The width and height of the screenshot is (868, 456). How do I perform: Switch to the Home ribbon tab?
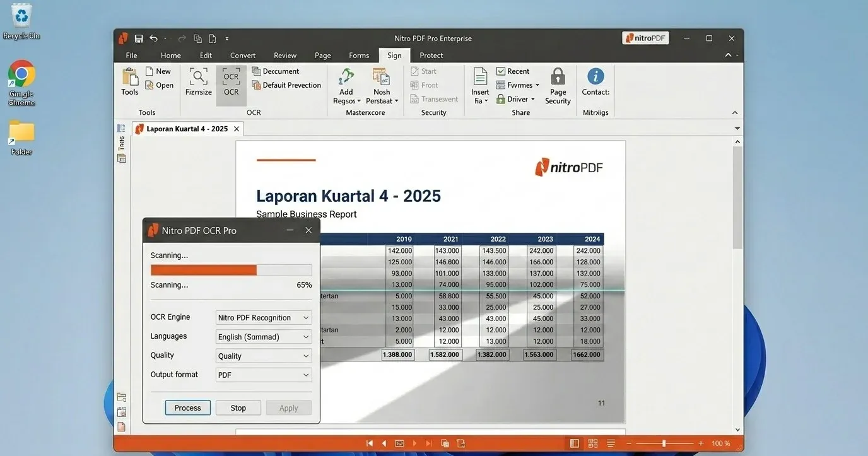[170, 56]
